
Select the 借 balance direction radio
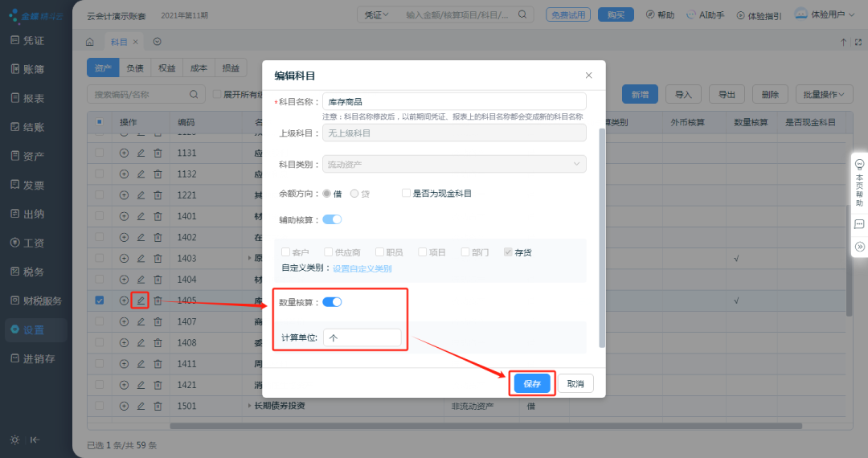[326, 194]
